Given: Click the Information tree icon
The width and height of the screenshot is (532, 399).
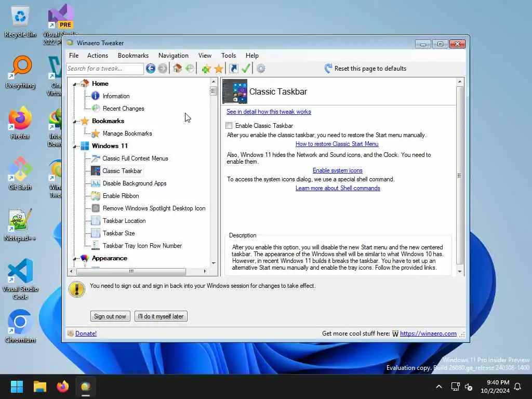Looking at the screenshot, I should [x=96, y=96].
